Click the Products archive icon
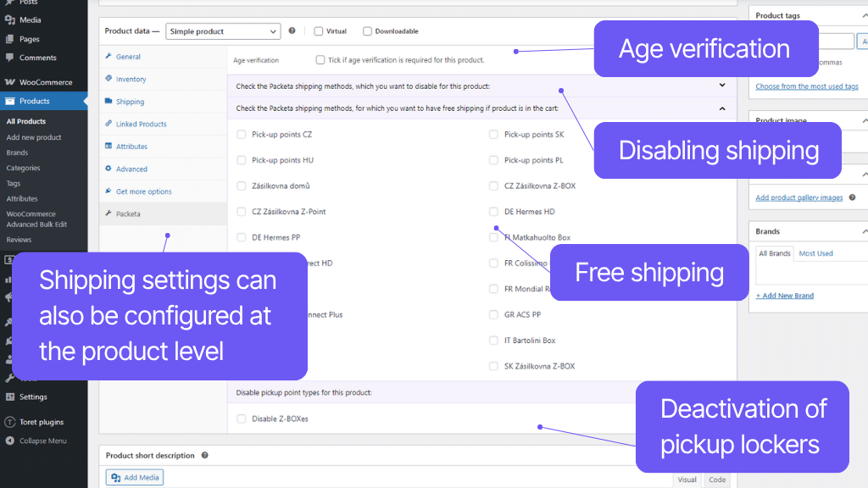Image resolution: width=868 pixels, height=488 pixels. (x=10, y=102)
